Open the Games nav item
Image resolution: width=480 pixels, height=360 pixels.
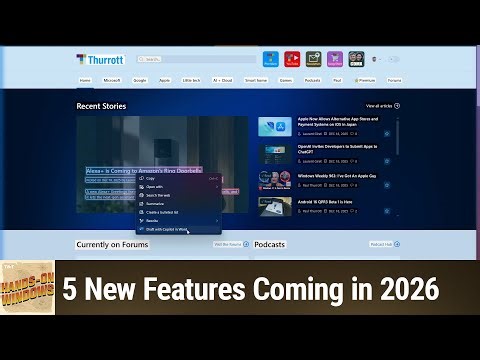[x=286, y=80]
